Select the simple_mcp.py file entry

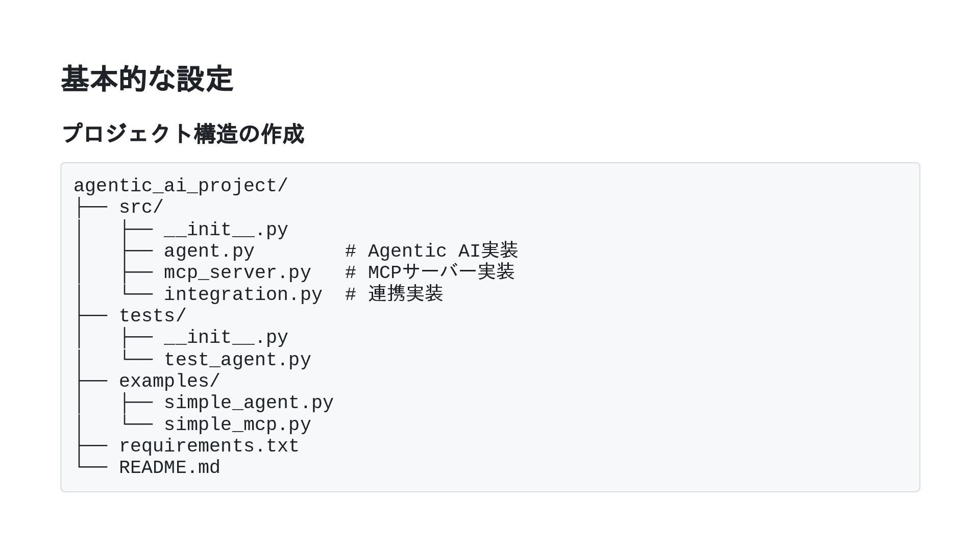click(x=237, y=424)
